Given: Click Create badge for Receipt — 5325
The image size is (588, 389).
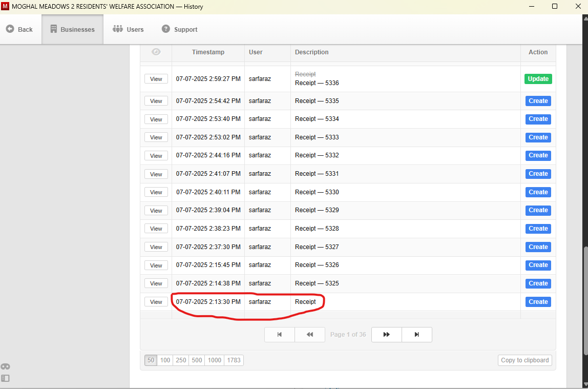Looking at the screenshot, I should 538,283.
